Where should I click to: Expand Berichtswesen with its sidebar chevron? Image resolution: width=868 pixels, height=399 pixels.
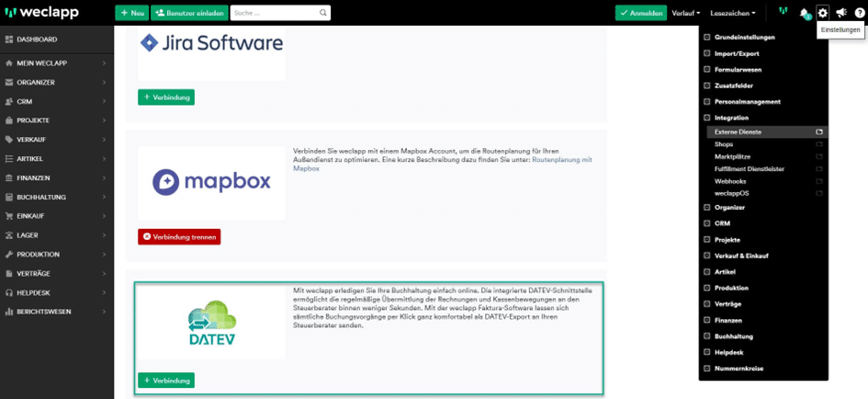coord(104,312)
